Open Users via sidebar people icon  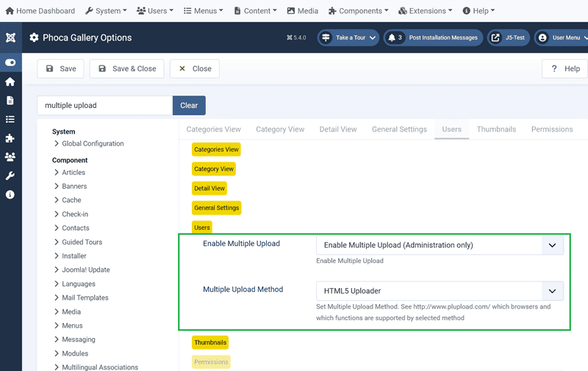10,156
